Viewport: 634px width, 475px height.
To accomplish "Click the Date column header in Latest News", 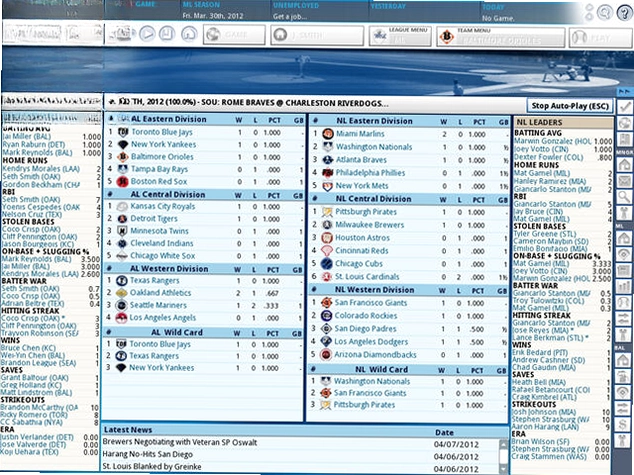I will coord(444,433).
